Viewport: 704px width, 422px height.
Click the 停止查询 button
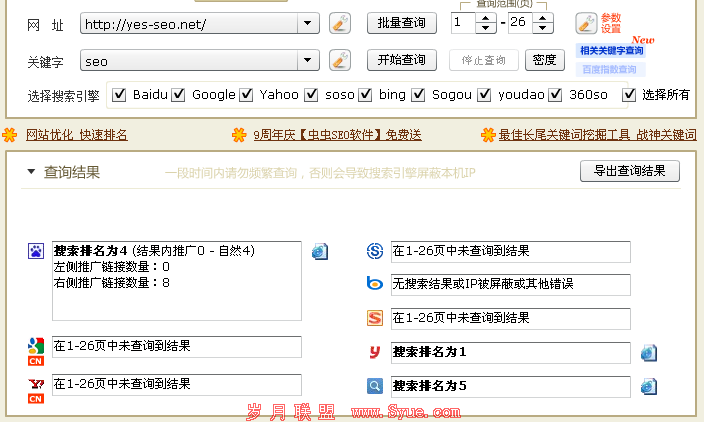tap(484, 60)
